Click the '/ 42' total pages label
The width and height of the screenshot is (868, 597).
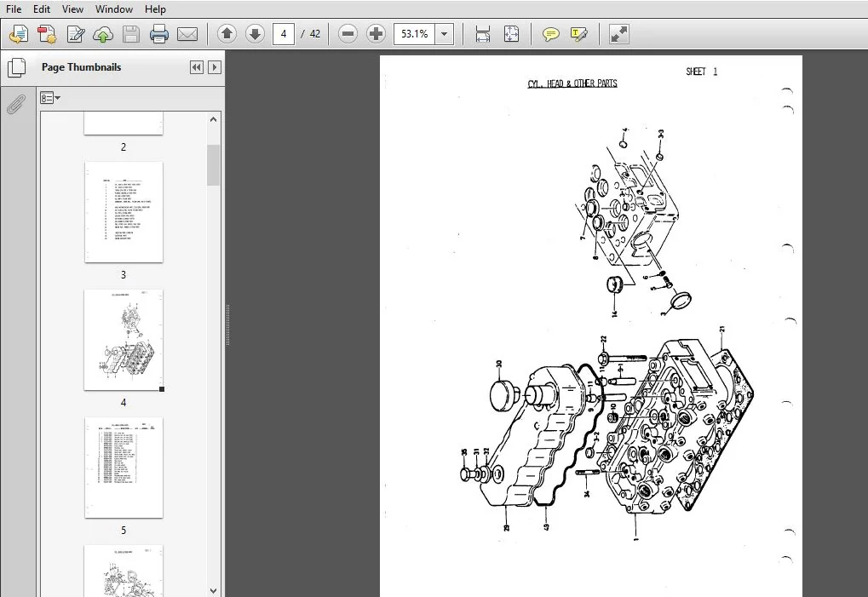click(x=311, y=34)
